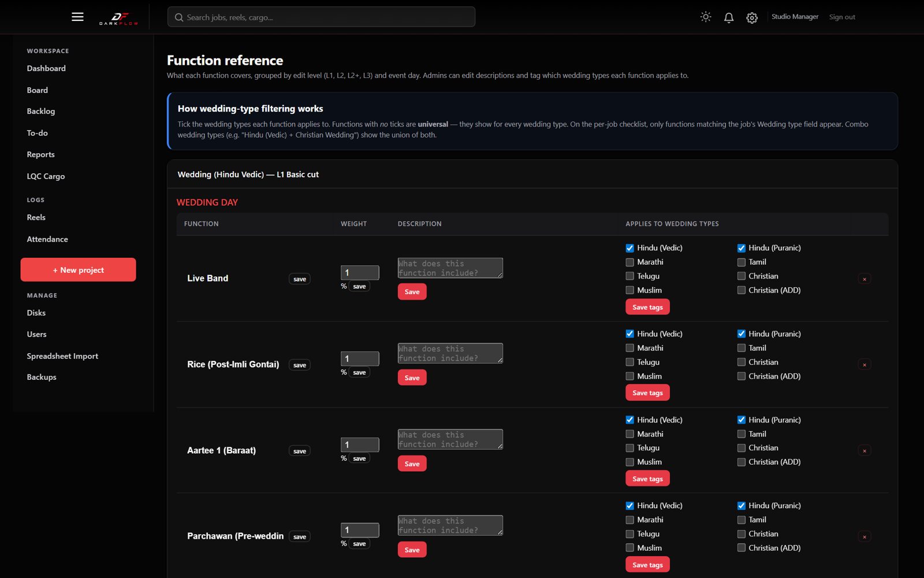Delete the Aartee 1 (Baraat) row
Screen dimensions: 924x578
(x=865, y=451)
